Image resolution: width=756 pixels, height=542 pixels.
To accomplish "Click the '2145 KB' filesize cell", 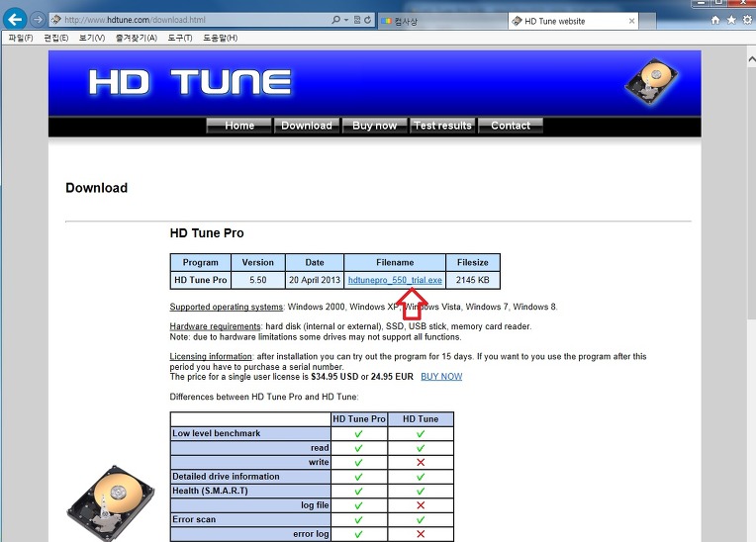I will [x=473, y=280].
